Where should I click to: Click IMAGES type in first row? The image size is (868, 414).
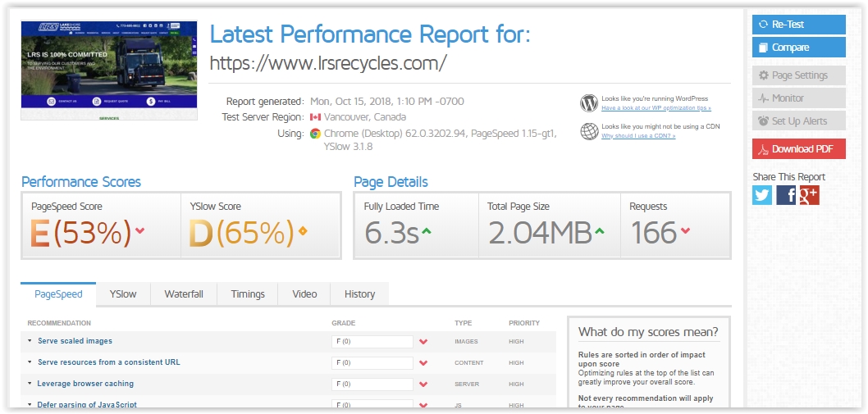(465, 342)
